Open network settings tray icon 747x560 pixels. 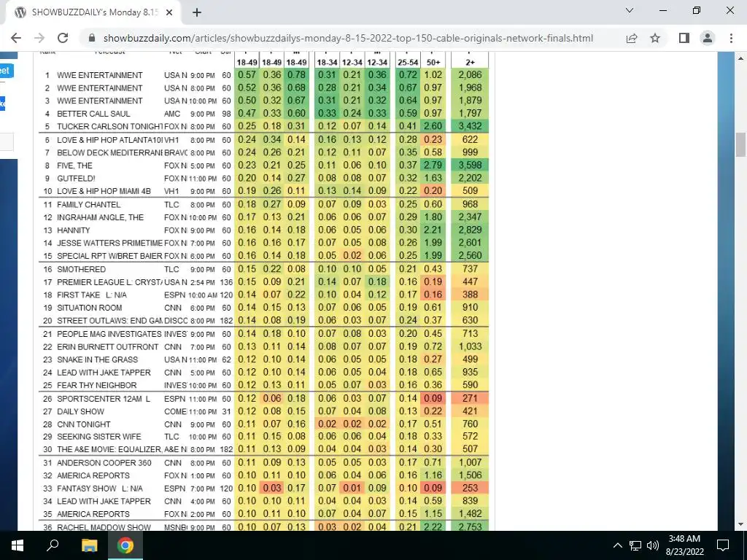point(635,545)
